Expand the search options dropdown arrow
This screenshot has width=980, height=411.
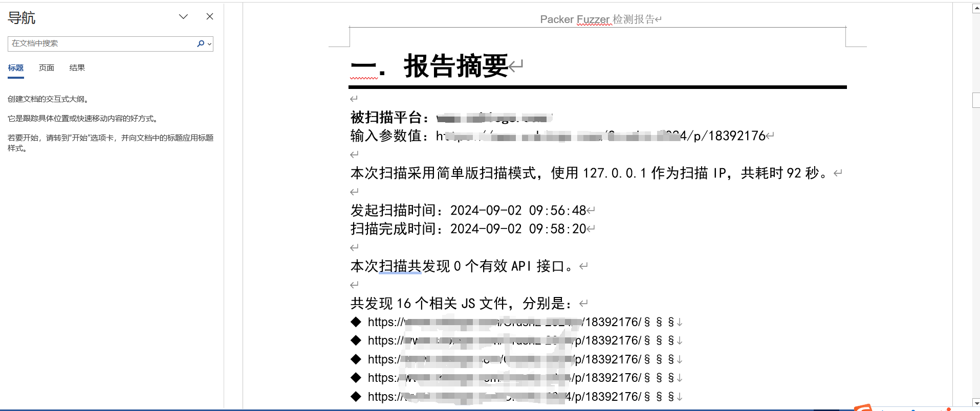209,44
